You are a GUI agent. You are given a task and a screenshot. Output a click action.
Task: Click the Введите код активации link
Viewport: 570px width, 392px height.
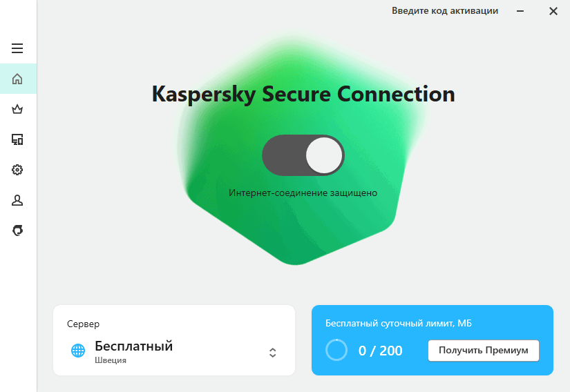[445, 11]
